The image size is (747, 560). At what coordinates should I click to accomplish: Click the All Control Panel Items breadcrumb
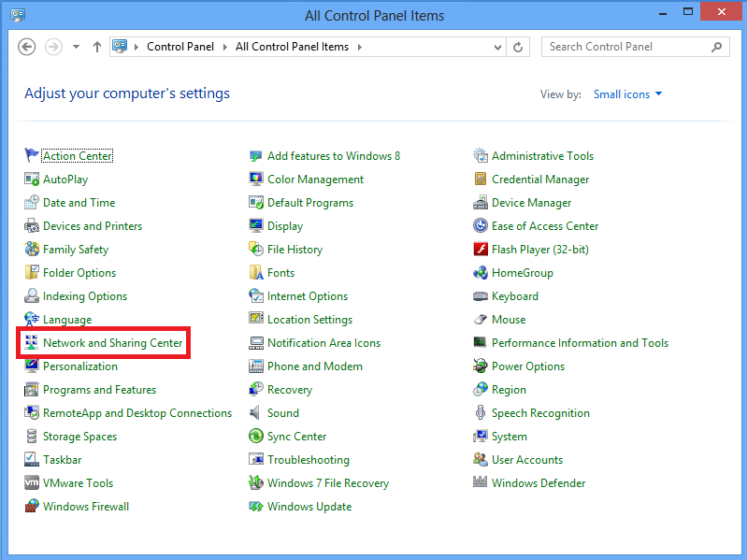pyautogui.click(x=292, y=47)
